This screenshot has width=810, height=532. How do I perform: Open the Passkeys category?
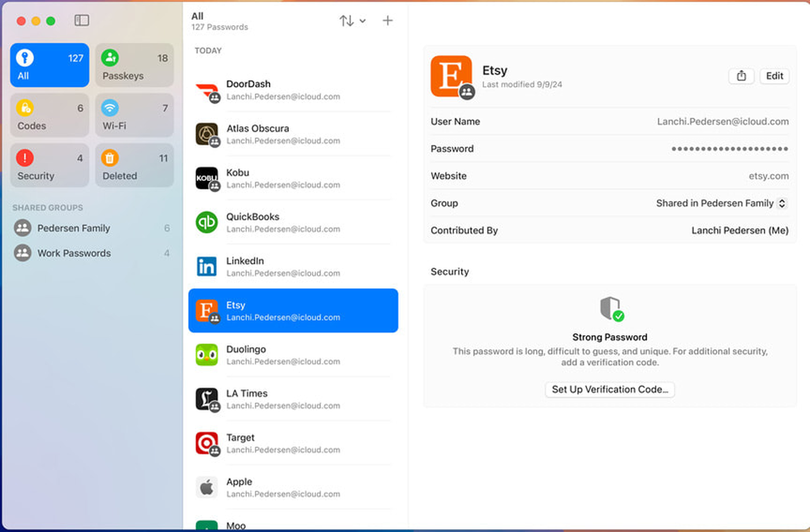point(134,65)
